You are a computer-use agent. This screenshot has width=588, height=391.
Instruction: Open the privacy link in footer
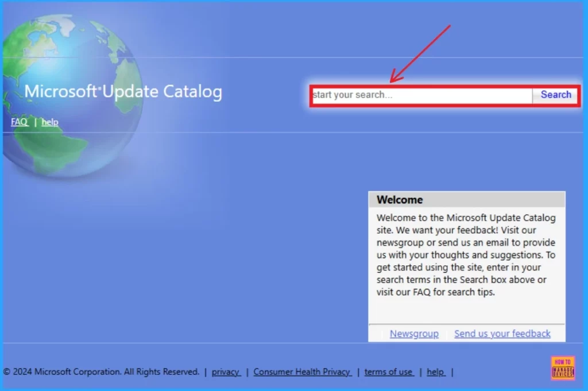[226, 371]
